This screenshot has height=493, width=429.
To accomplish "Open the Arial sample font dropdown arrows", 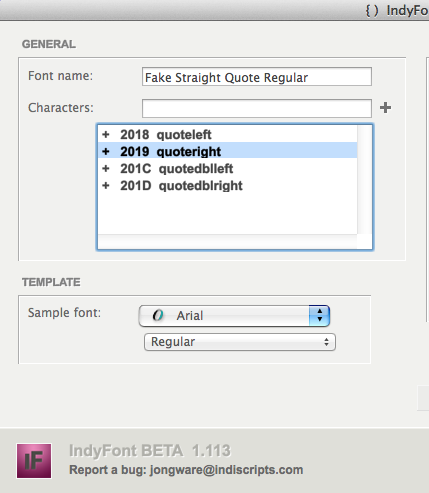I will tap(319, 315).
